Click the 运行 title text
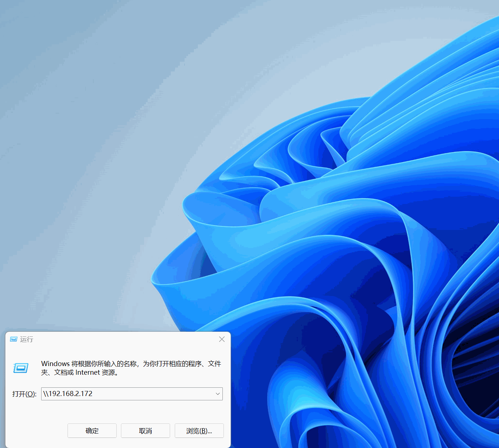Screen dimensions: 499x448 click(x=27, y=339)
